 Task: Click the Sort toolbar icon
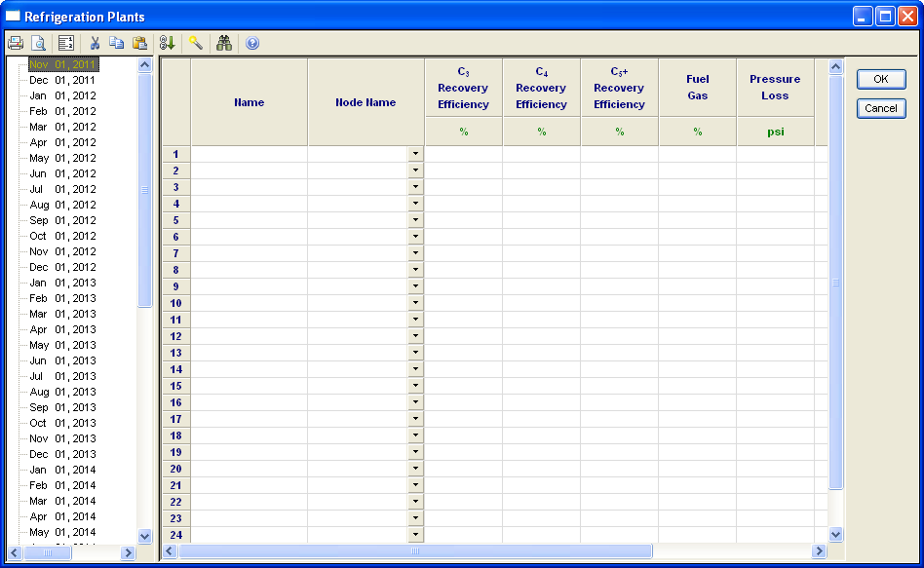point(167,43)
